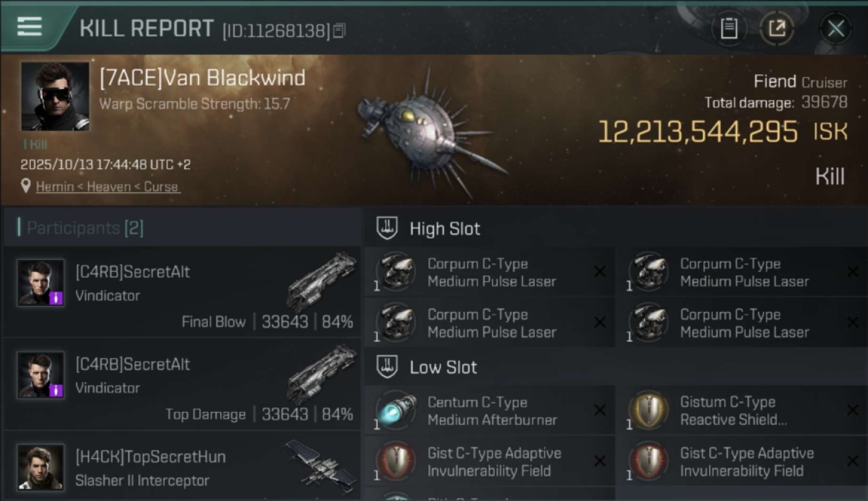Screen dimensions: 868x501
Task: Click the High Slot section shield icon
Action: [387, 228]
